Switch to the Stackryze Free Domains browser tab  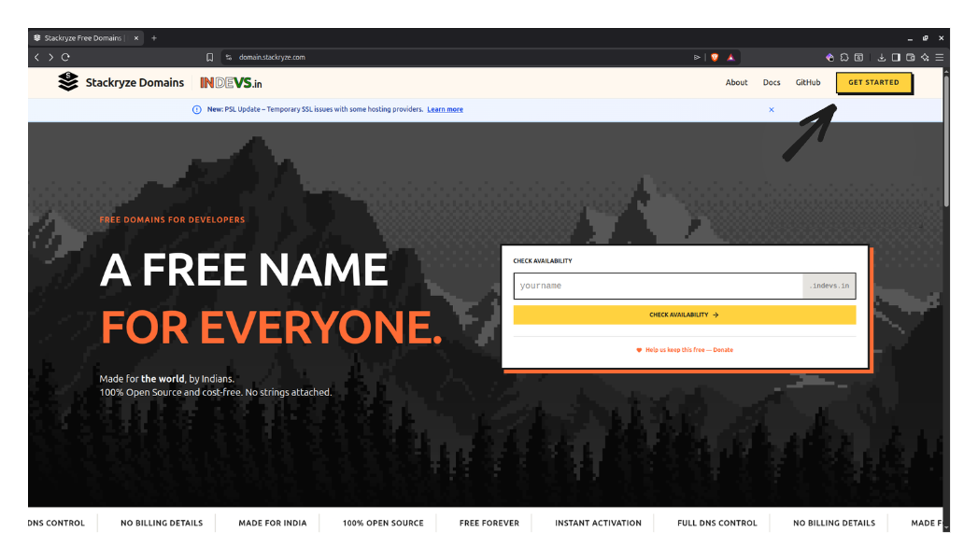pos(84,37)
